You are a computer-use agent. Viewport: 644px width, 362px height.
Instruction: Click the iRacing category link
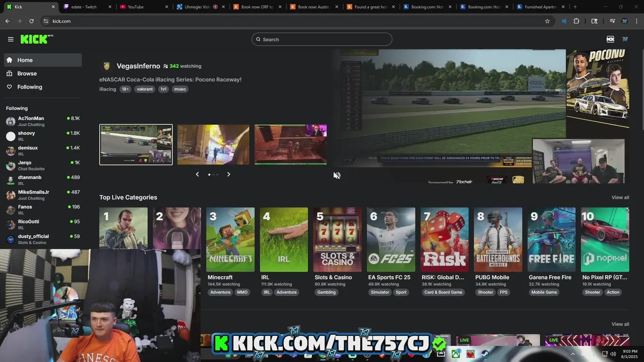pyautogui.click(x=108, y=89)
